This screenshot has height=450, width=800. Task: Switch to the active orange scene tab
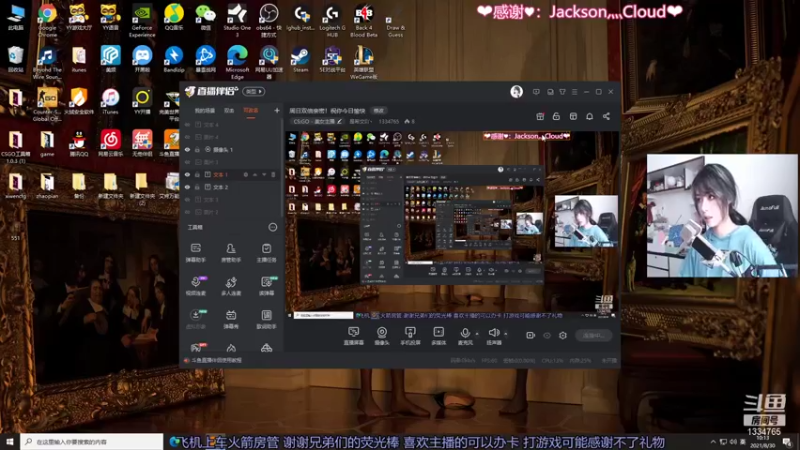pyautogui.click(x=251, y=110)
